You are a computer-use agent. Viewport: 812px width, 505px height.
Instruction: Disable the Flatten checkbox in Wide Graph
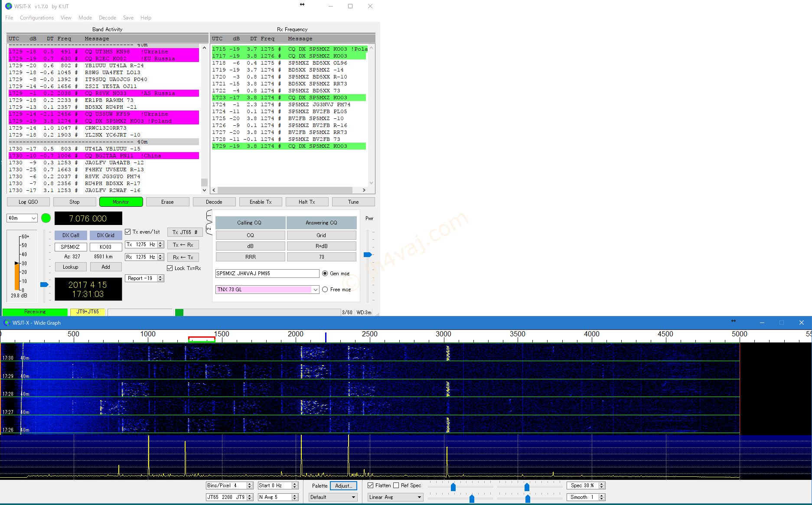(371, 485)
